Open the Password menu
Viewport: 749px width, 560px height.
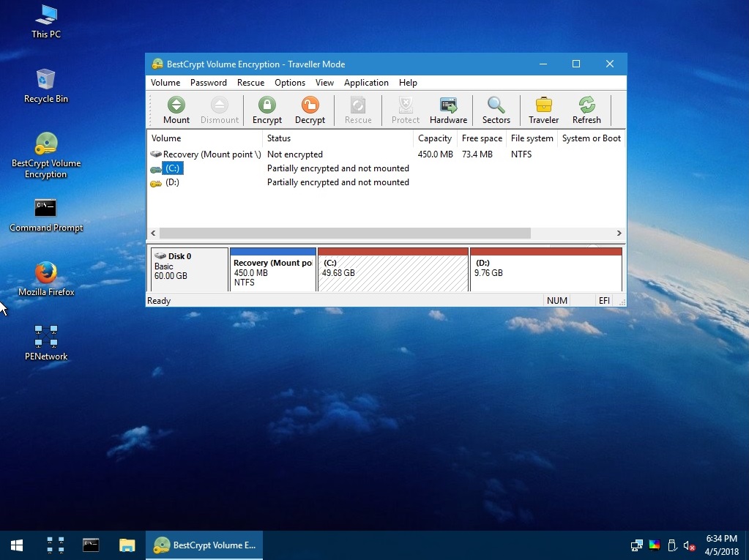coord(208,83)
